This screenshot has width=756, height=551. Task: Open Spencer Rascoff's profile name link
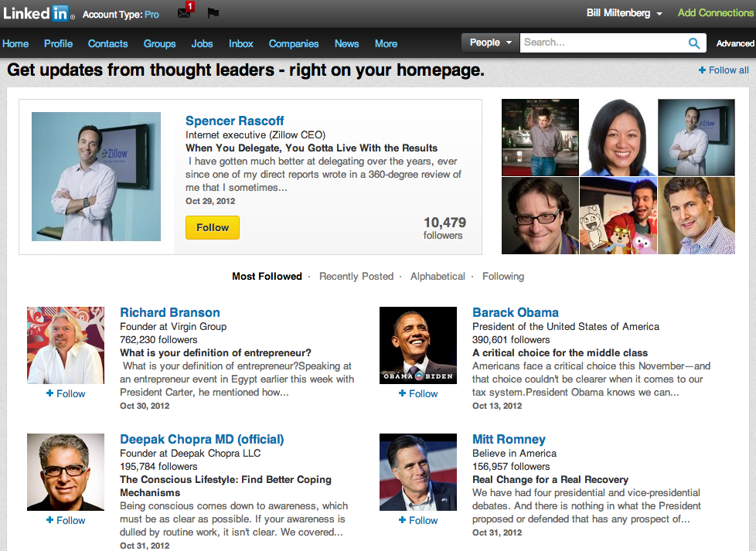click(x=235, y=121)
